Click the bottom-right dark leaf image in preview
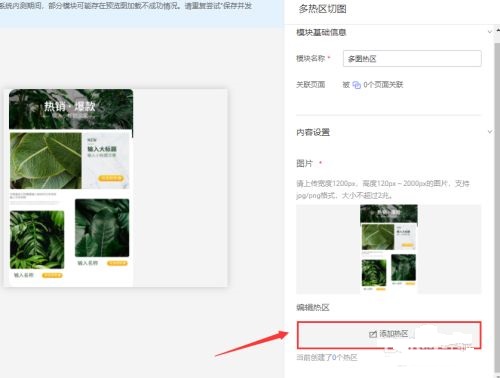 (102, 228)
